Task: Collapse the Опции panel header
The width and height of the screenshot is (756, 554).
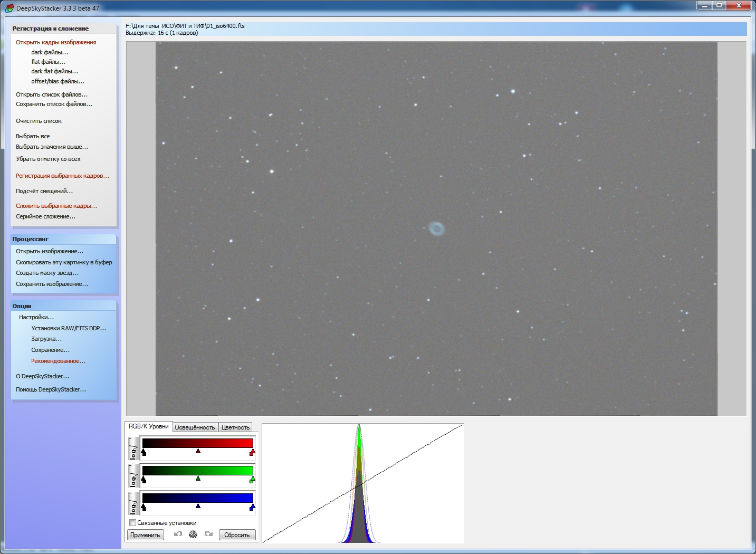Action: click(x=63, y=306)
